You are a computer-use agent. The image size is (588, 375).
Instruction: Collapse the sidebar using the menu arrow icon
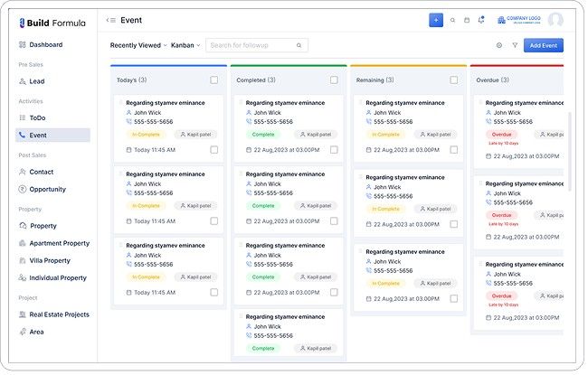pyautogui.click(x=110, y=20)
